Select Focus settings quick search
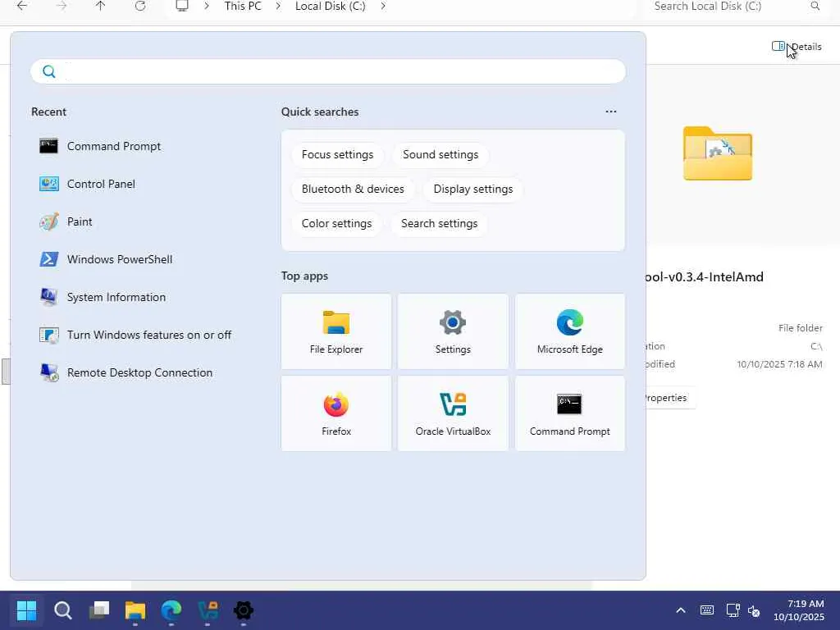 [x=337, y=155]
